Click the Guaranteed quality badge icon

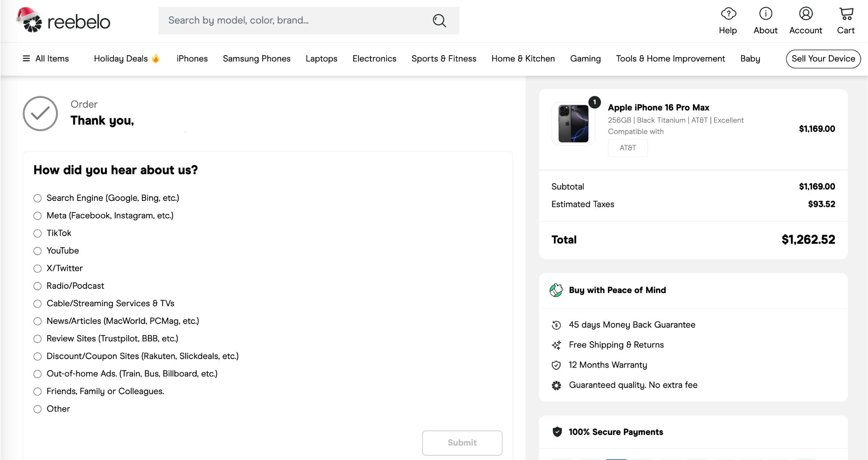(x=556, y=385)
